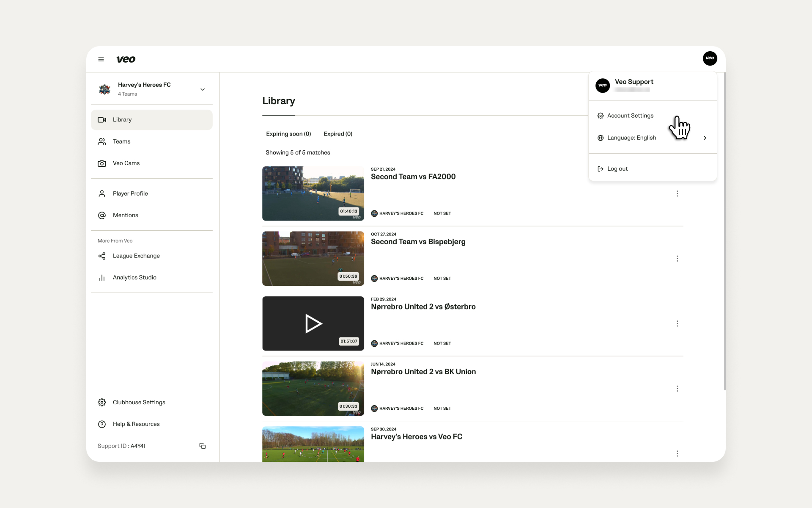812x508 pixels.
Task: Open Clubhouse Settings
Action: 151,403
